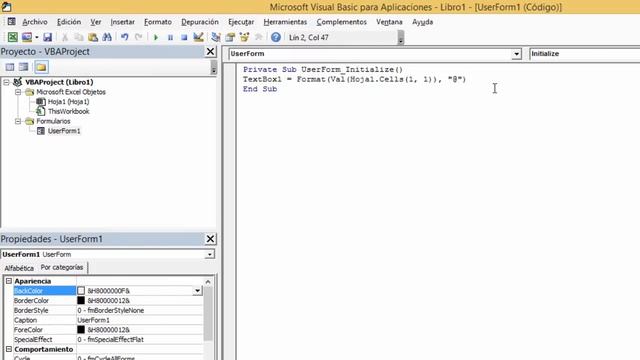Open the Depuración menu
The image size is (640, 360).
click(200, 22)
